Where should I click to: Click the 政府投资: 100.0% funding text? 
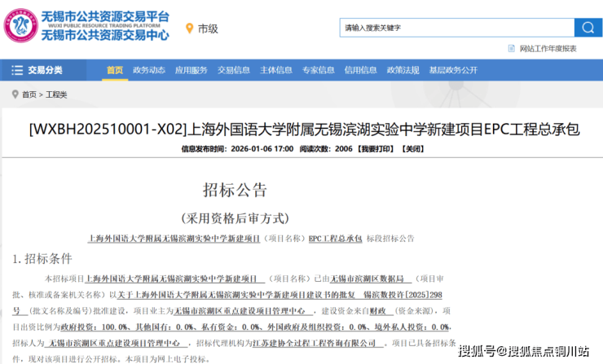click(x=95, y=327)
